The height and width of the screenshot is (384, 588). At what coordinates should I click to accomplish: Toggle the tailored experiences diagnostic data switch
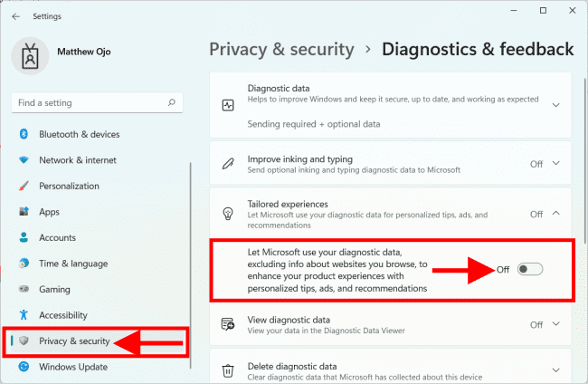tap(530, 270)
